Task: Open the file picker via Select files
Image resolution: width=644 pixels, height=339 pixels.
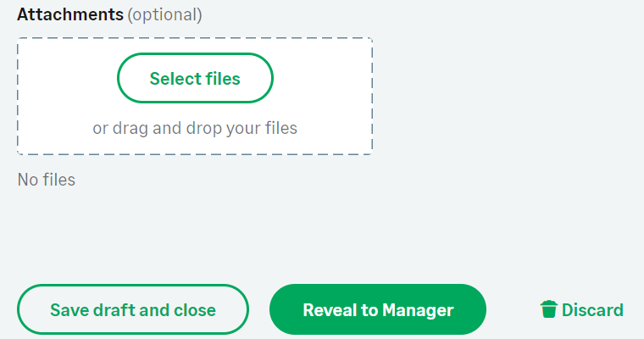Action: 195,79
